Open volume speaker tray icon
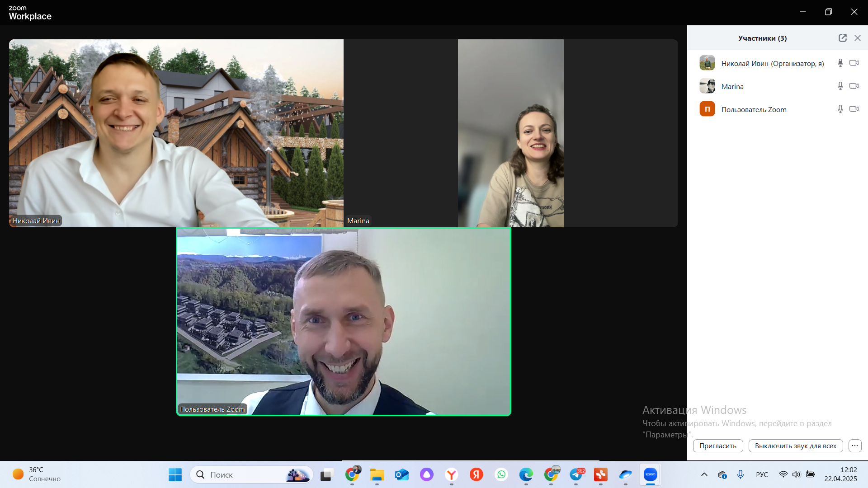The height and width of the screenshot is (488, 868). (x=797, y=474)
